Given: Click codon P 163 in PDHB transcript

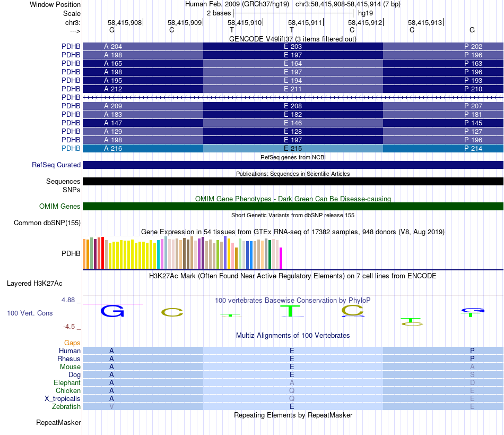Looking at the screenshot, I should pos(473,63).
